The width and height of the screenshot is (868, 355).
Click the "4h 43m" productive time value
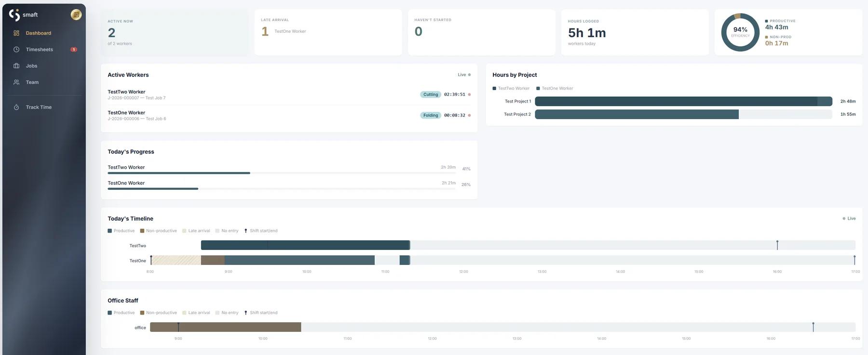click(776, 27)
